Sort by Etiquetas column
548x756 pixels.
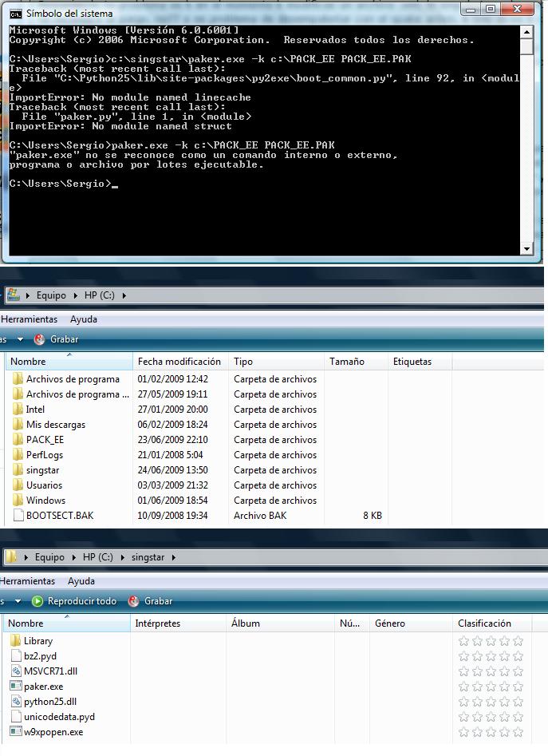pos(420,361)
